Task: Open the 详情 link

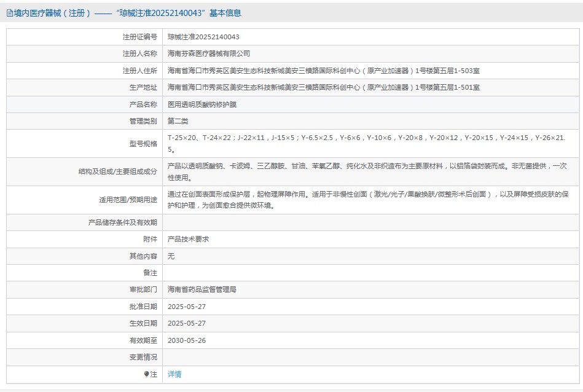Action: click(174, 374)
